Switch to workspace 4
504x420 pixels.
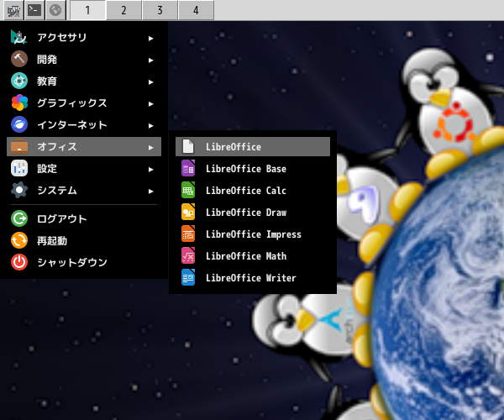196,10
